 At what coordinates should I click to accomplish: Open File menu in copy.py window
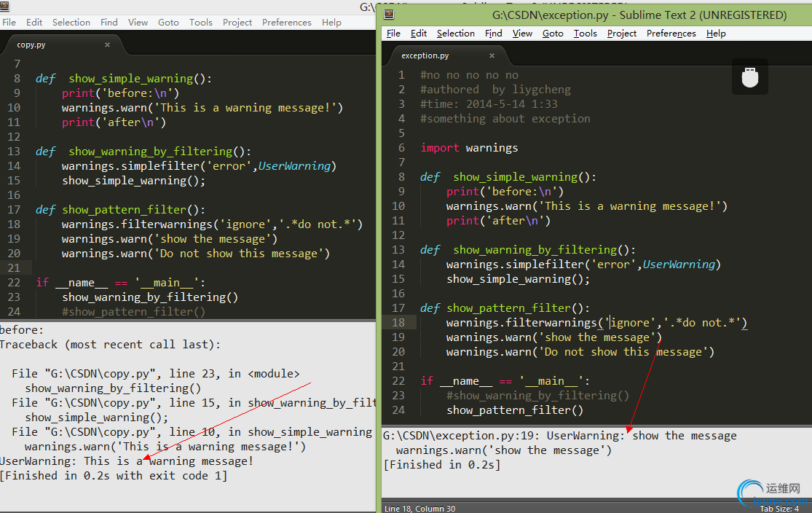click(x=9, y=23)
